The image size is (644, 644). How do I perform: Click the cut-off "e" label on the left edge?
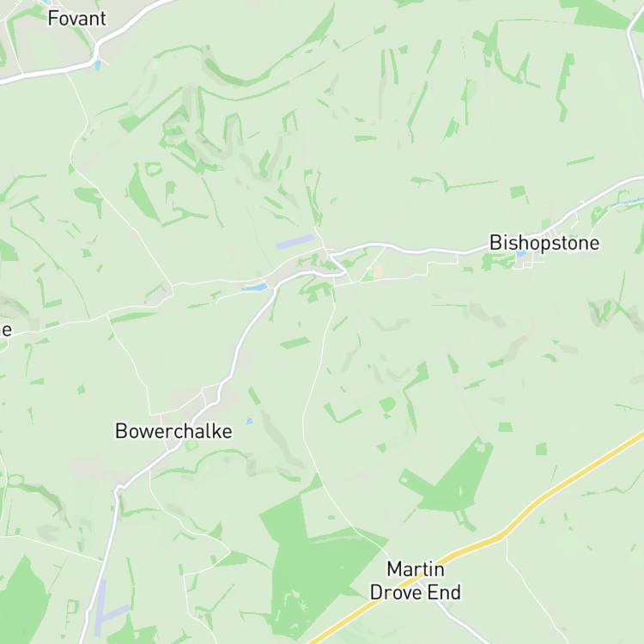[6, 330]
